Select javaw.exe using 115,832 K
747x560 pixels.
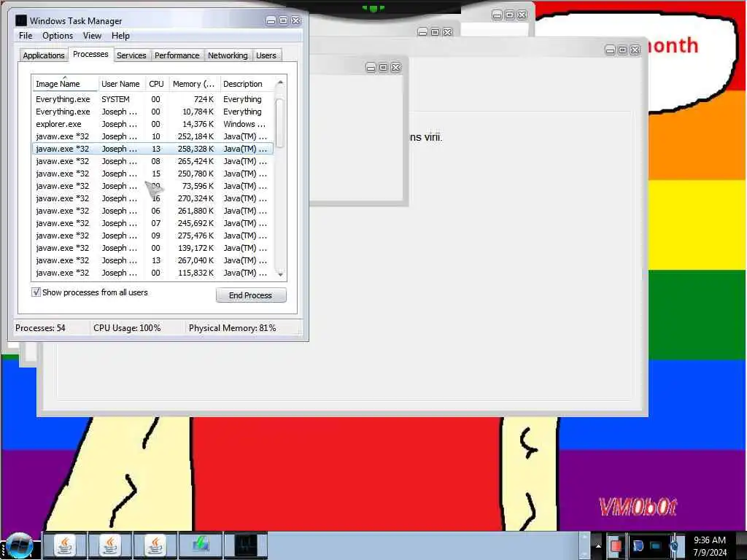(153, 273)
